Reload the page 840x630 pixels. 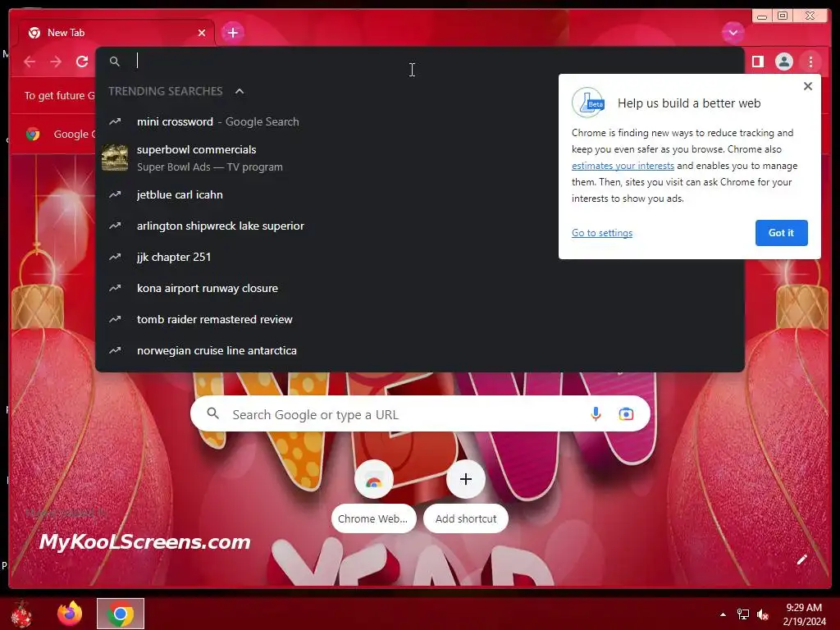(82, 62)
